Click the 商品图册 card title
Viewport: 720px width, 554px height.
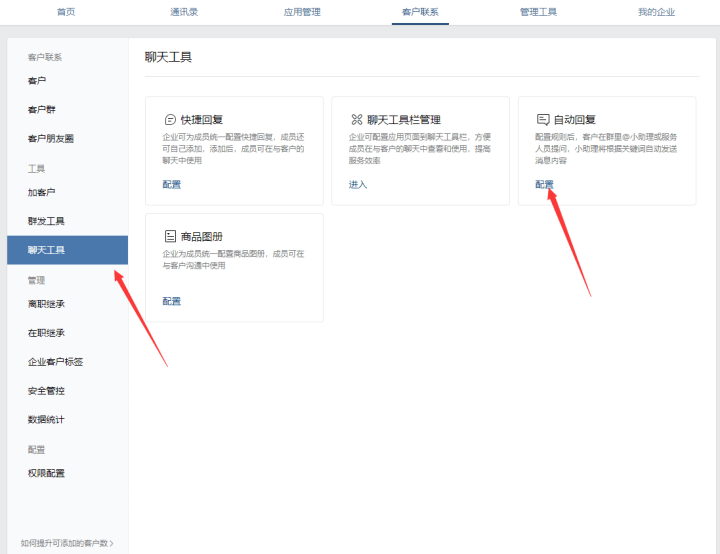click(x=202, y=237)
